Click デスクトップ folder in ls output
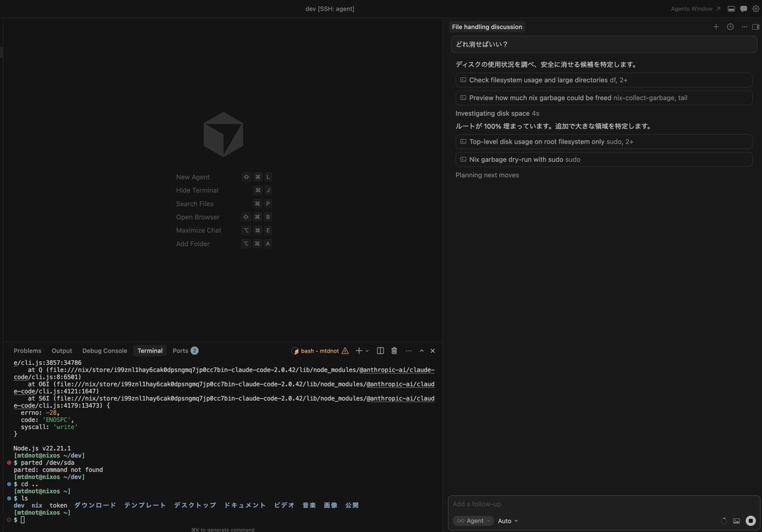 (195, 505)
